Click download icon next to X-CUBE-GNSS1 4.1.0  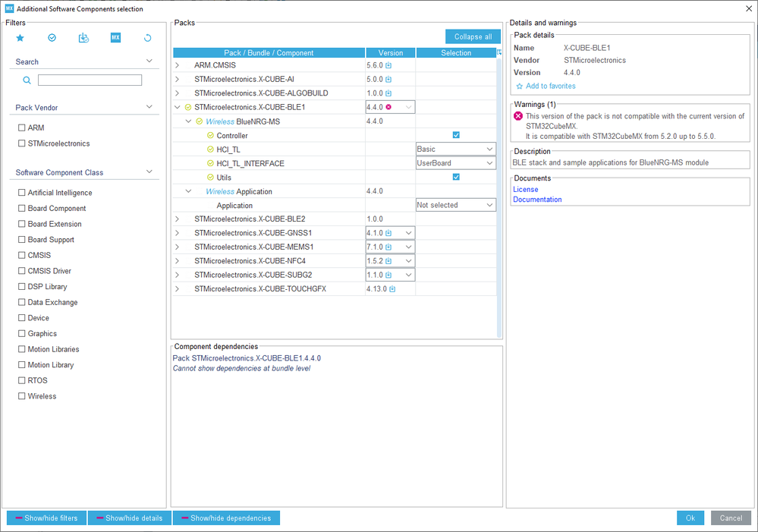point(388,233)
